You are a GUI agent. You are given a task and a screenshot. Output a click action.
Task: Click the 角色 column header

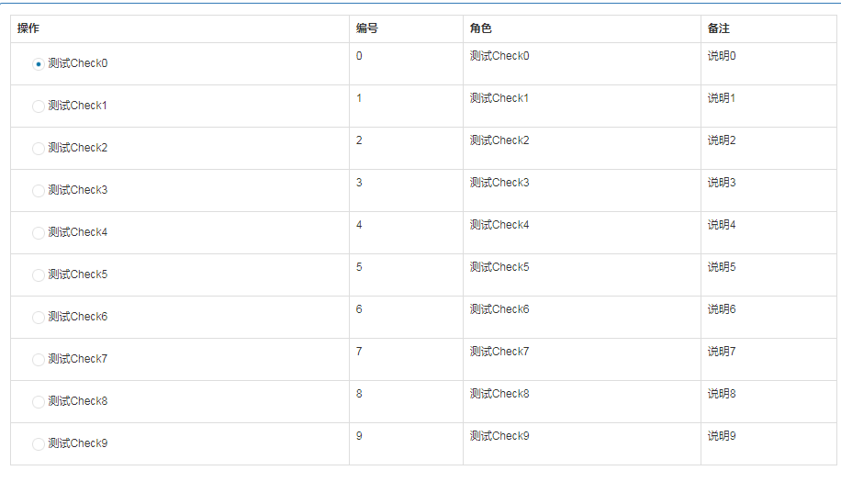[582, 29]
